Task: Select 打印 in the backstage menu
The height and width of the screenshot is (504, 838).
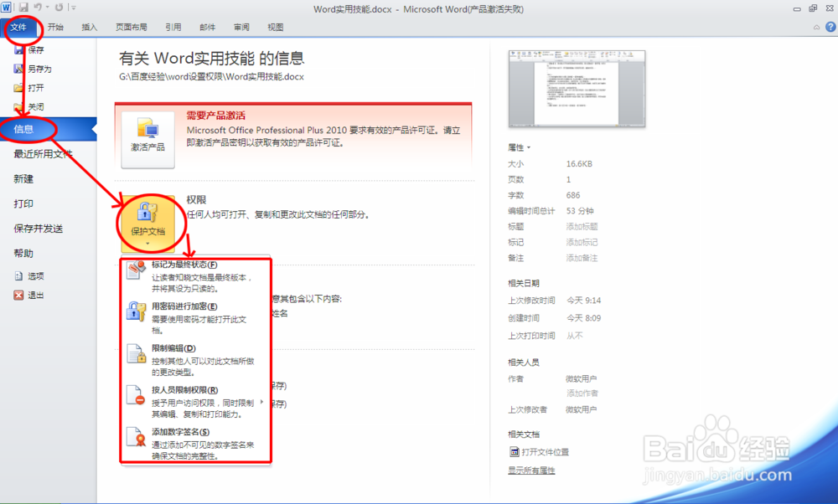Action: tap(23, 203)
